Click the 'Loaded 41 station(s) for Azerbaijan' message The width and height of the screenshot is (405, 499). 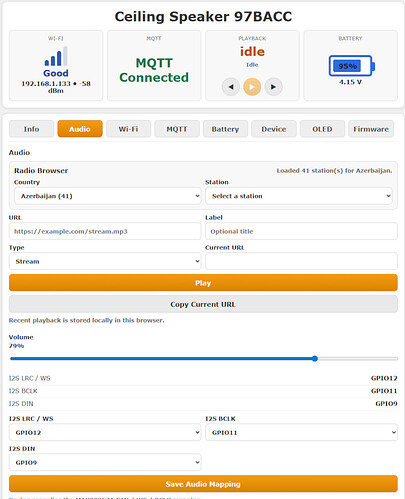(x=334, y=171)
